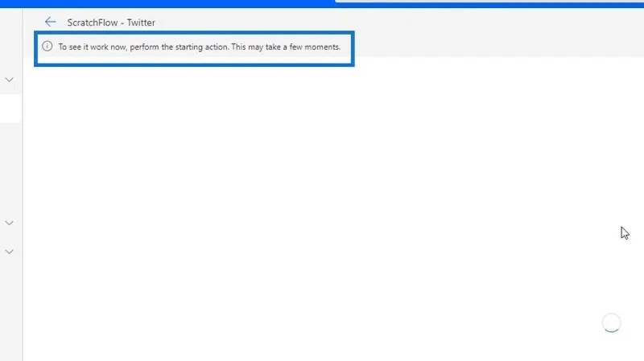Click the info icon in the notification banner
Screen dimensions: 644x361
tap(47, 47)
